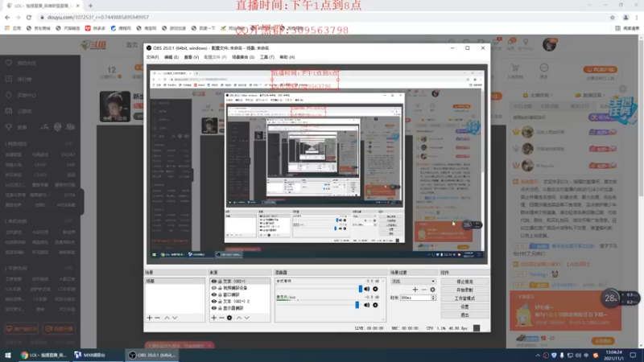Open mic/Aux settings gear
Screen dimensions: 644x362
(375, 305)
